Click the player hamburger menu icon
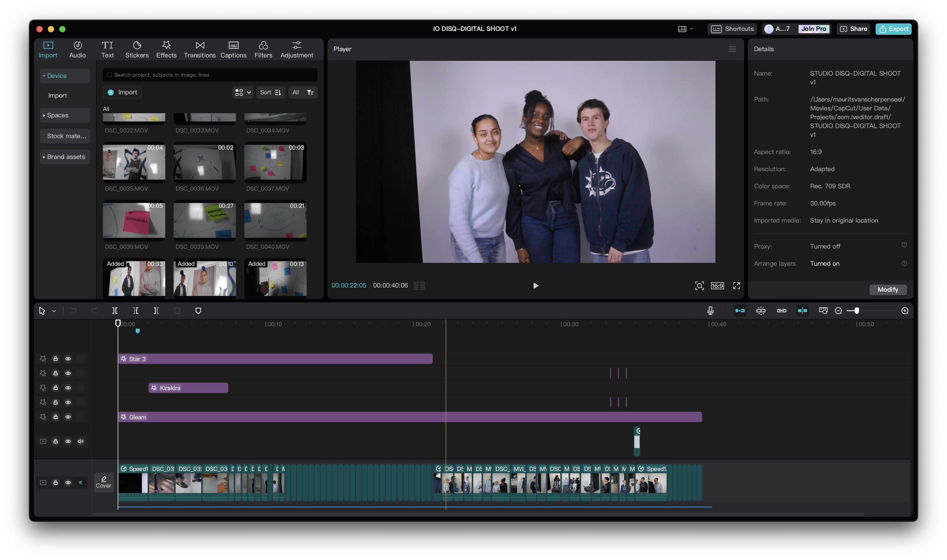The height and width of the screenshot is (560, 947). [732, 49]
